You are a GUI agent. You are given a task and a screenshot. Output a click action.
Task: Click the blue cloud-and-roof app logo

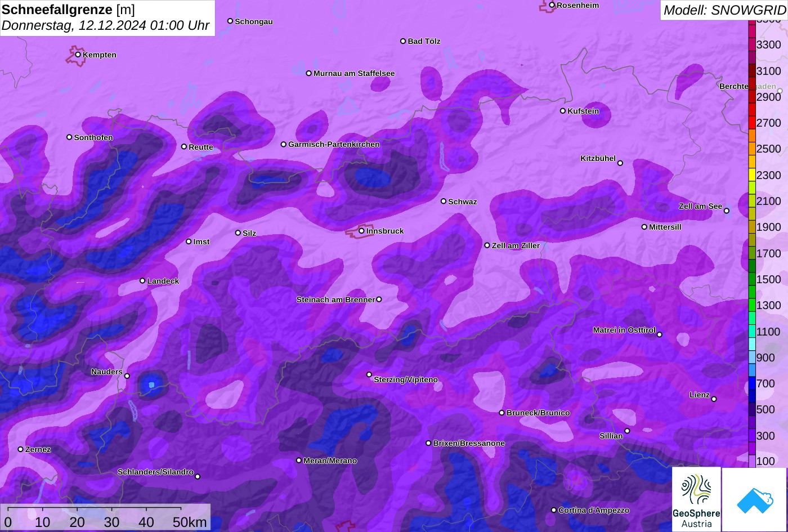pyautogui.click(x=754, y=499)
